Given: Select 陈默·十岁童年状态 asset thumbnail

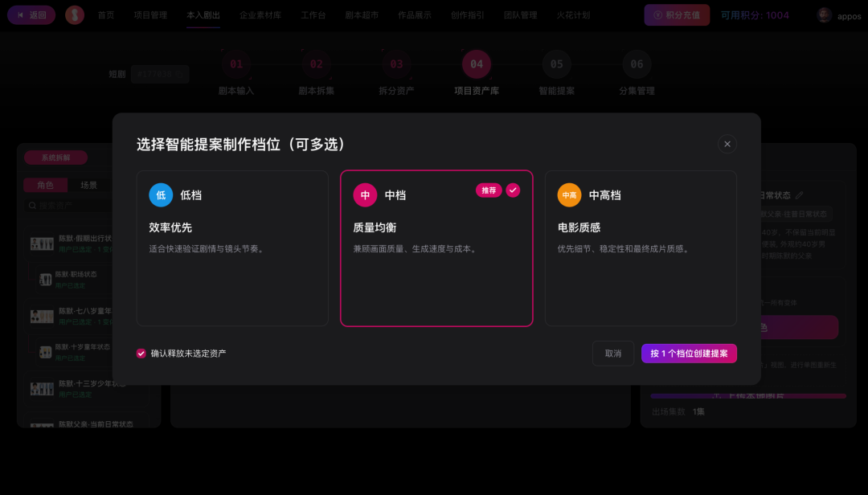Looking at the screenshot, I should pyautogui.click(x=45, y=352).
